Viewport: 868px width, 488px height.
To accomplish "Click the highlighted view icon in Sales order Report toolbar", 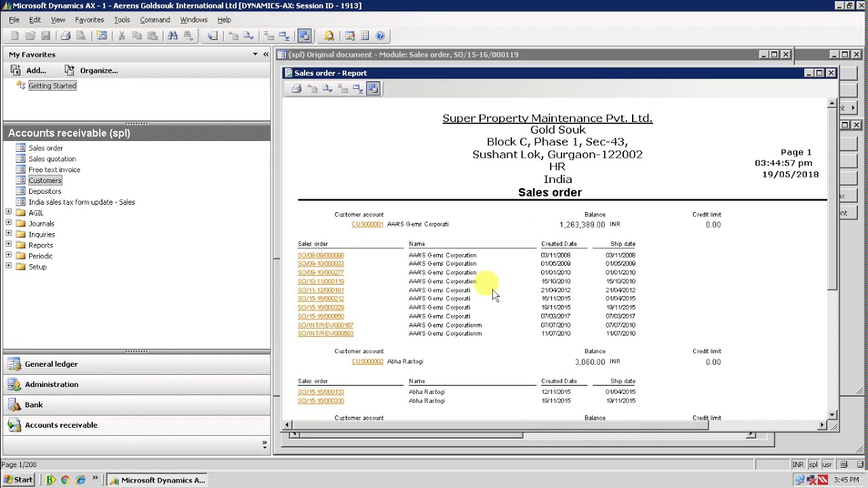I will pyautogui.click(x=373, y=89).
